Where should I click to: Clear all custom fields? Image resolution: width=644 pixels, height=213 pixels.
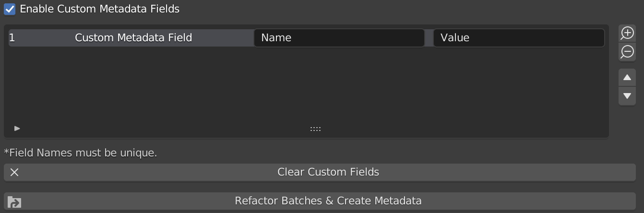pos(320,172)
